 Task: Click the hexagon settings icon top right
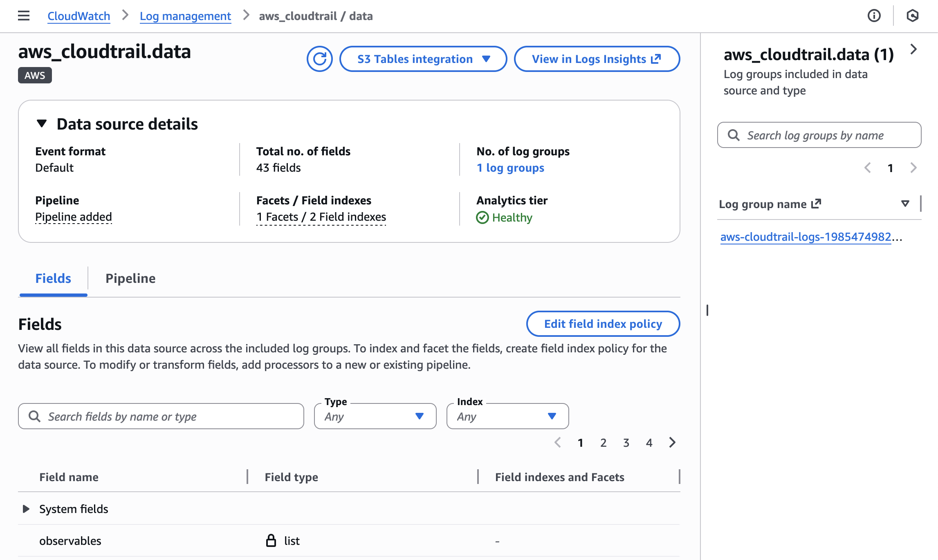coord(912,16)
